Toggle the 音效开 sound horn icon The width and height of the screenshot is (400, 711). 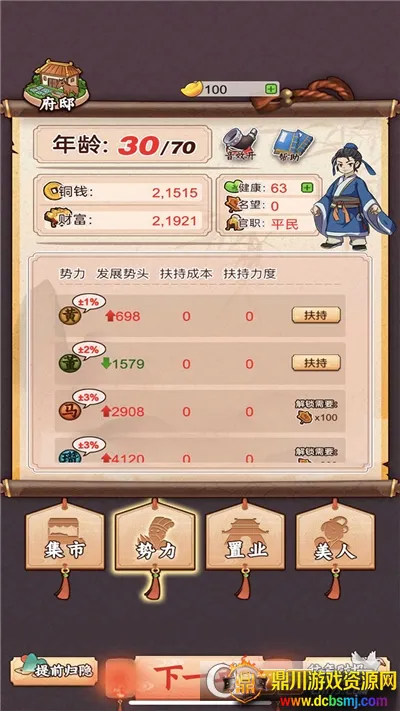pyautogui.click(x=240, y=145)
